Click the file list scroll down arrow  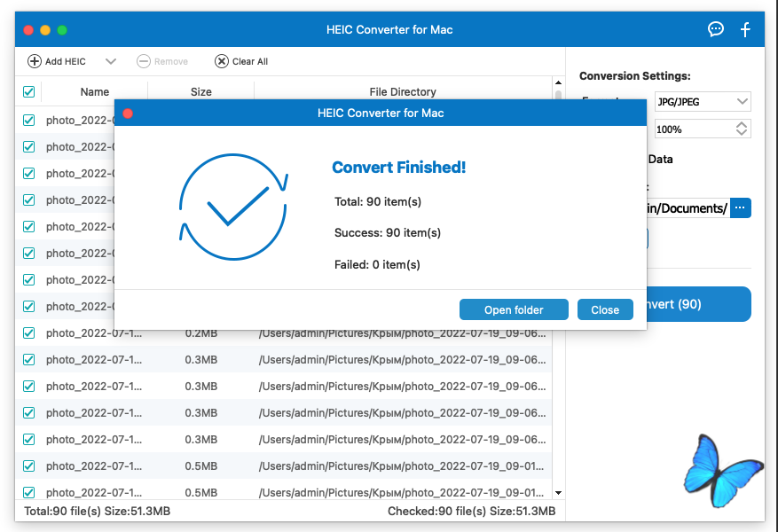[558, 493]
